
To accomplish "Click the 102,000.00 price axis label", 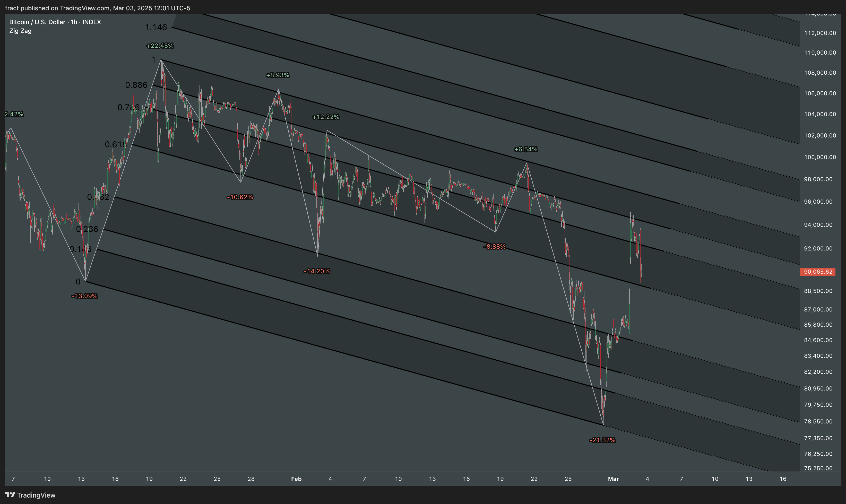I will coord(820,135).
